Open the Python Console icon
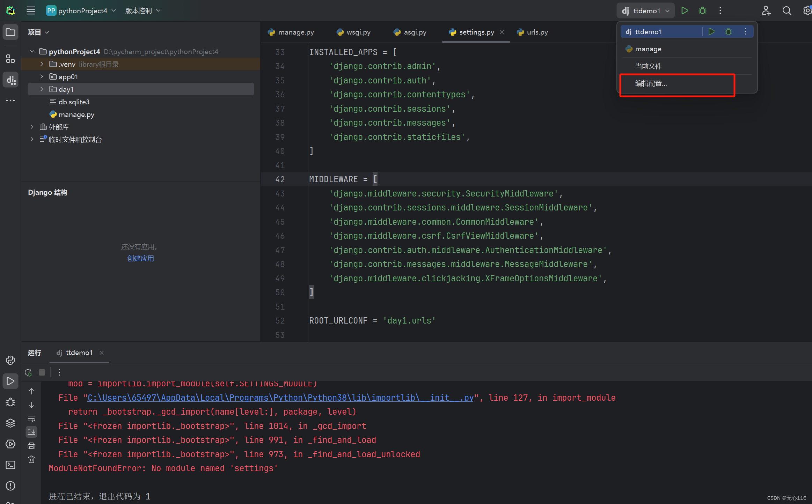The height and width of the screenshot is (504, 812). click(10, 360)
